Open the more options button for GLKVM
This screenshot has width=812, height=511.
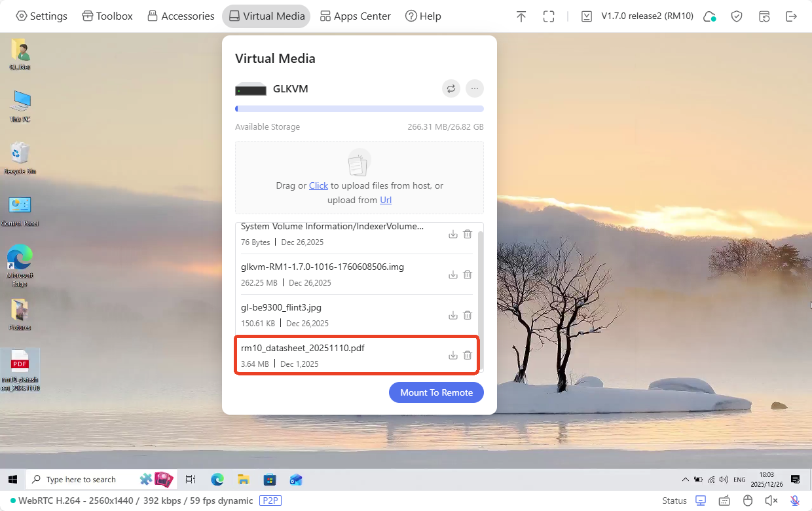point(475,88)
